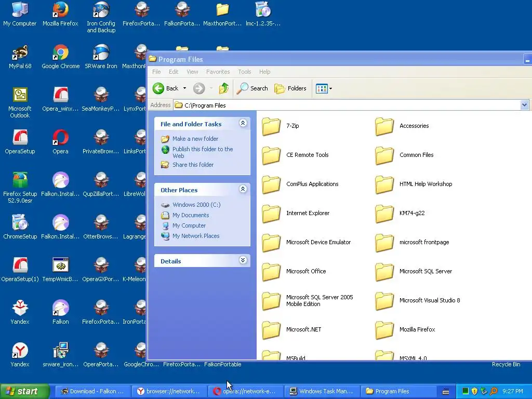Open the Views dropdown in toolbar
The width and height of the screenshot is (532, 399).
pos(324,88)
